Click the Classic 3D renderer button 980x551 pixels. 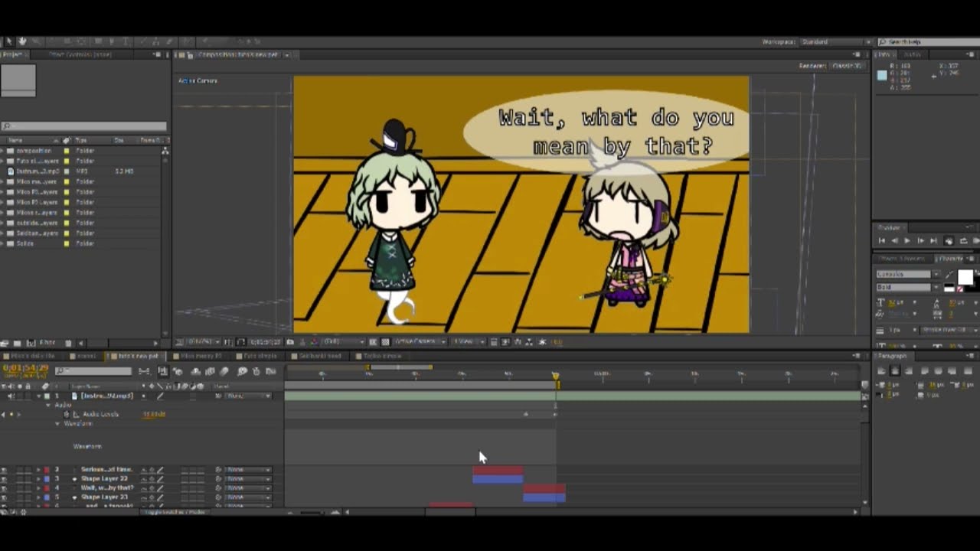click(x=847, y=66)
